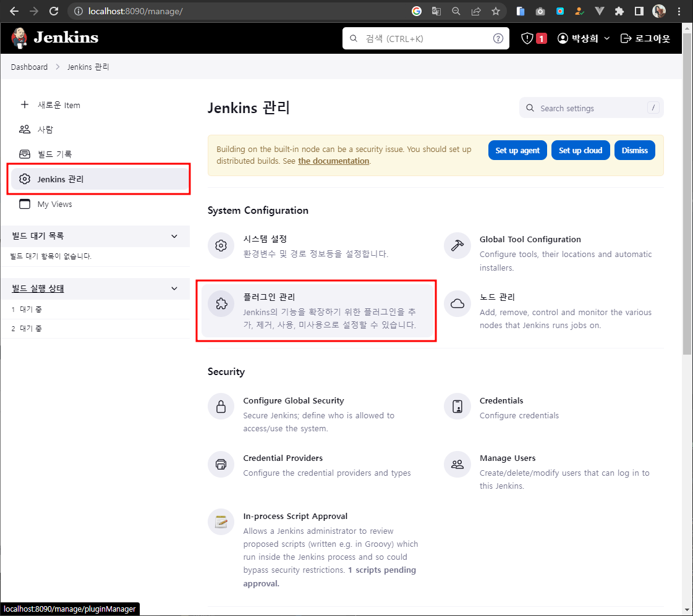The width and height of the screenshot is (693, 616).
Task: Log out using 로그아웃 link
Action: [x=645, y=38]
